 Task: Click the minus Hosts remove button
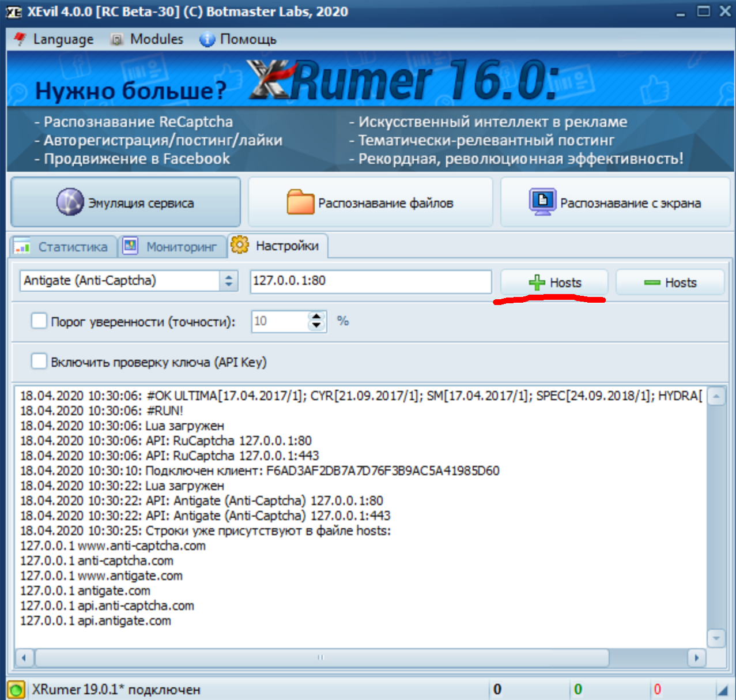(670, 283)
